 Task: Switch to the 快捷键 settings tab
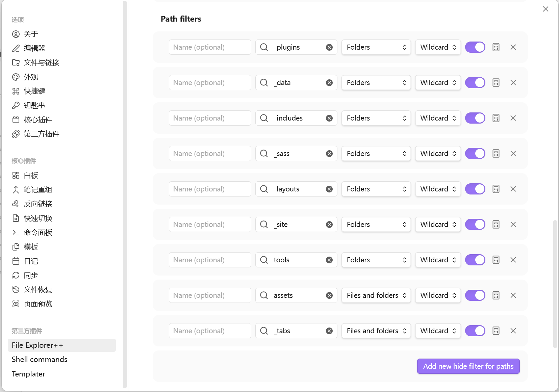(34, 91)
